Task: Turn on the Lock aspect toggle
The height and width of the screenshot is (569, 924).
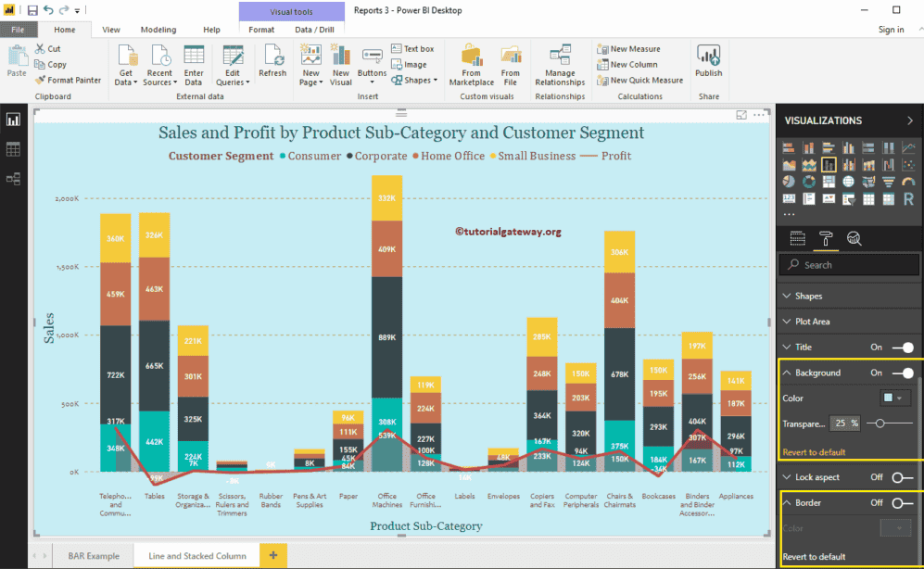Action: pyautogui.click(x=902, y=477)
